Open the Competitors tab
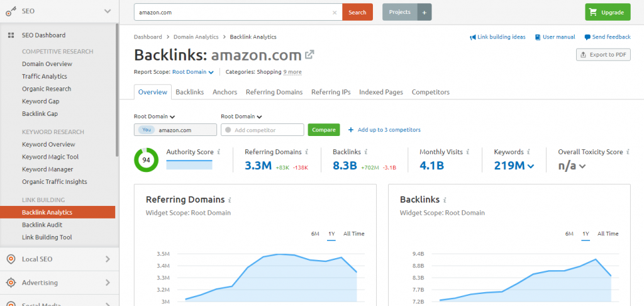 coord(430,92)
